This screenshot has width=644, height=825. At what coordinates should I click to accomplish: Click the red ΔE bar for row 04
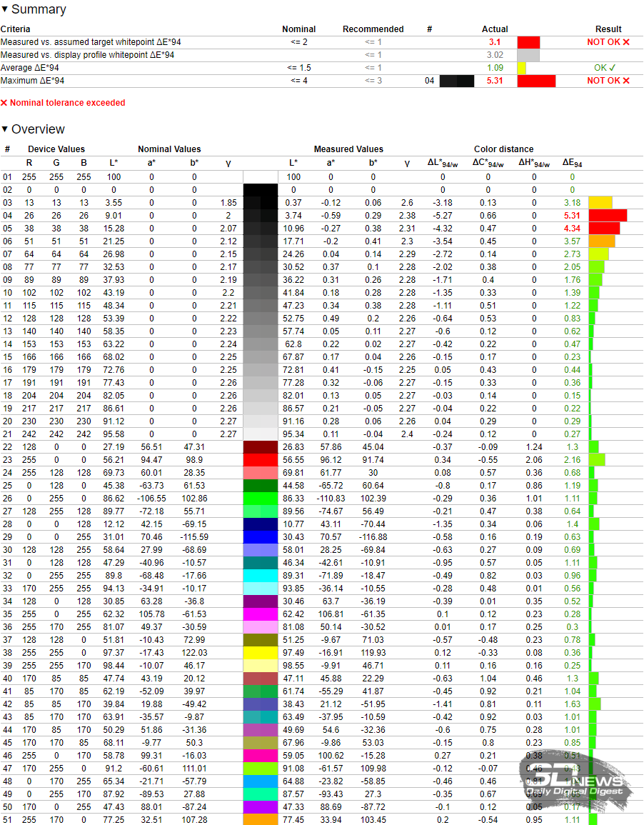[608, 215]
